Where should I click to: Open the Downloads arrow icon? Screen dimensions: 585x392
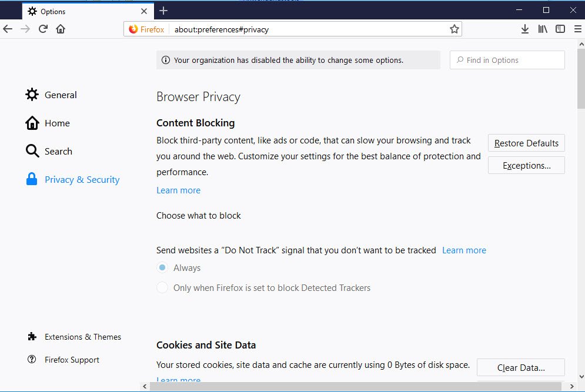[525, 29]
